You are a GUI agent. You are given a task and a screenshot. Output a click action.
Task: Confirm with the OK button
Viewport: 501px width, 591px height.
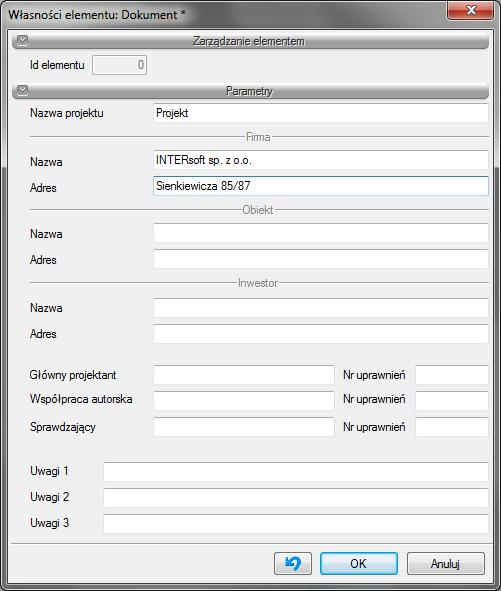(359, 563)
